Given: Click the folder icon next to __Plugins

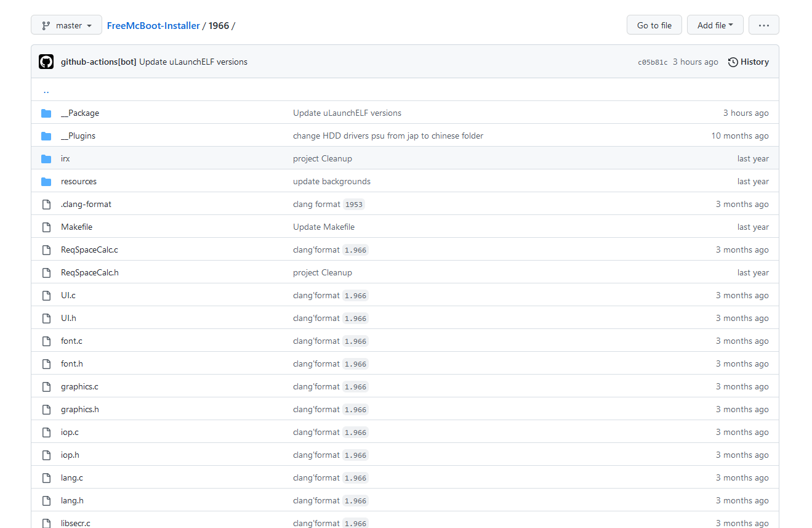Looking at the screenshot, I should [x=46, y=136].
